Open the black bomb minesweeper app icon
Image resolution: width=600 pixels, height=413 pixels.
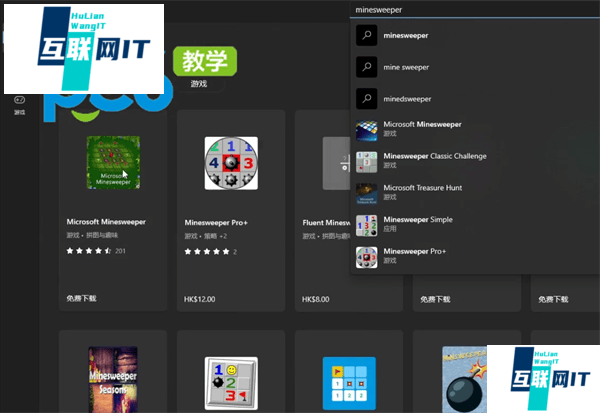click(x=465, y=379)
